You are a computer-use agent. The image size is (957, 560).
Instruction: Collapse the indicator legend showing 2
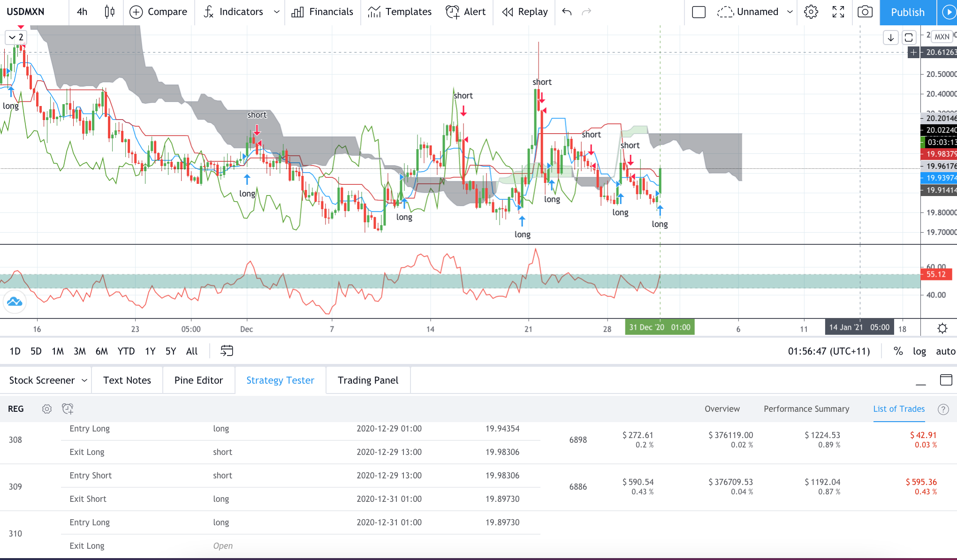(x=17, y=38)
